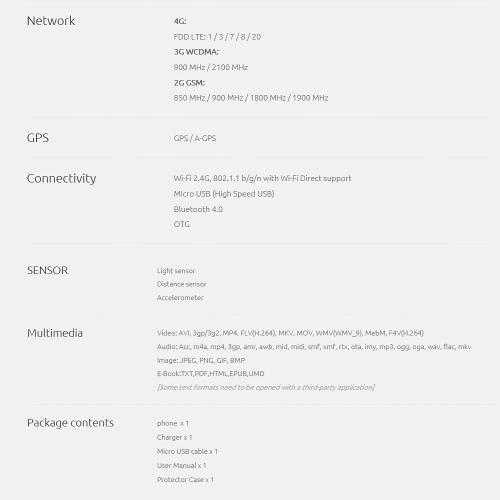Screen dimensions: 500x500
Task: Select the GPS / A-GPS value
Action: 195,138
